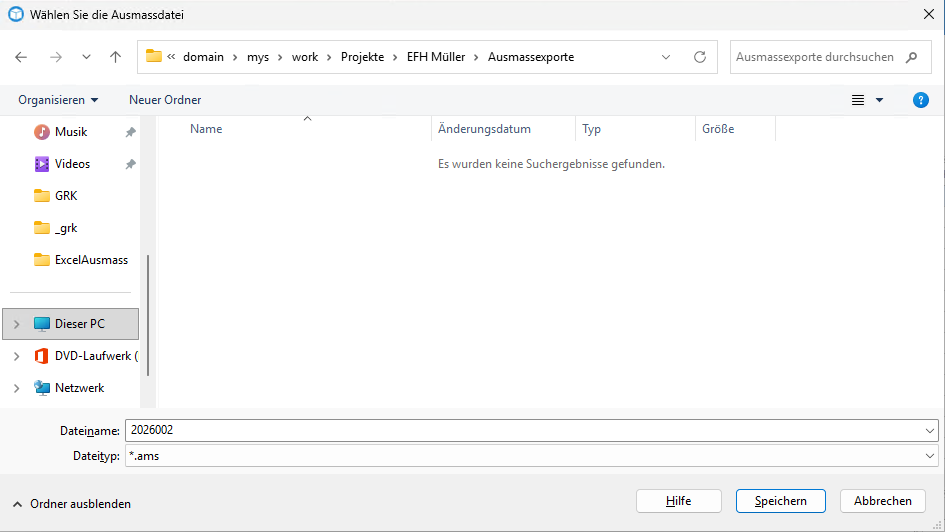
Task: Click Ausmassexporte in breadcrumb
Action: 531,57
